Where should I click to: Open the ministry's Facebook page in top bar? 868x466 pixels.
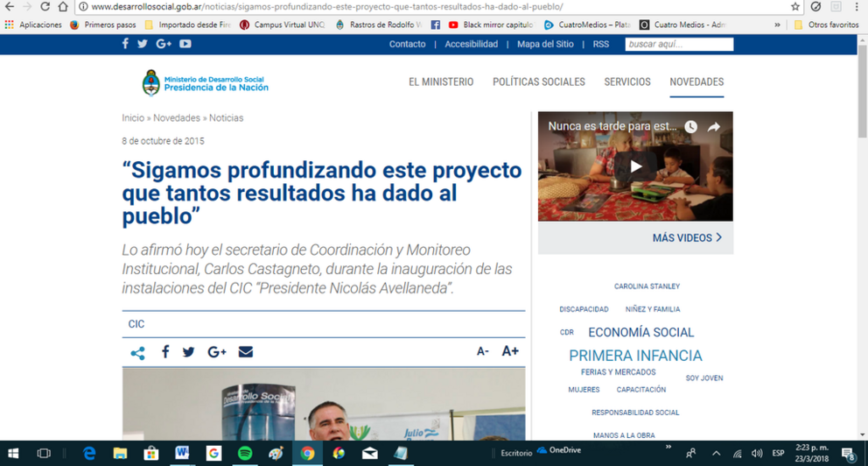(x=125, y=44)
